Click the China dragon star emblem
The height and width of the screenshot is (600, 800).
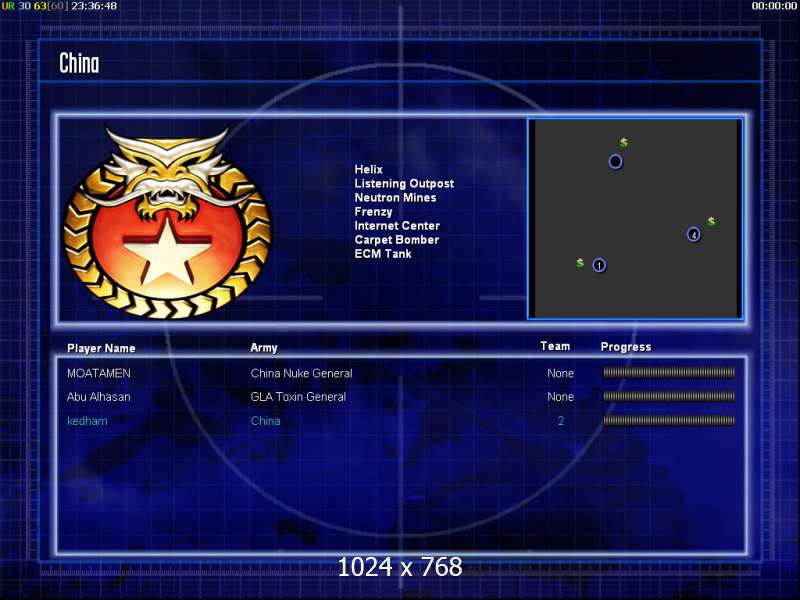(x=167, y=223)
